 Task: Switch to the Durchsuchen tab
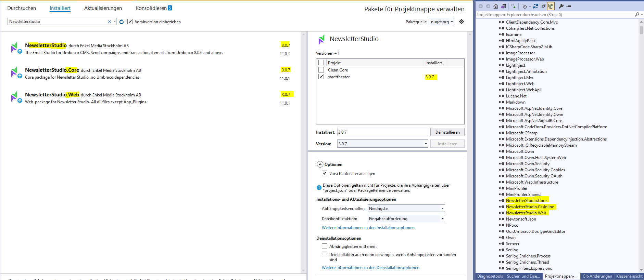click(x=22, y=8)
